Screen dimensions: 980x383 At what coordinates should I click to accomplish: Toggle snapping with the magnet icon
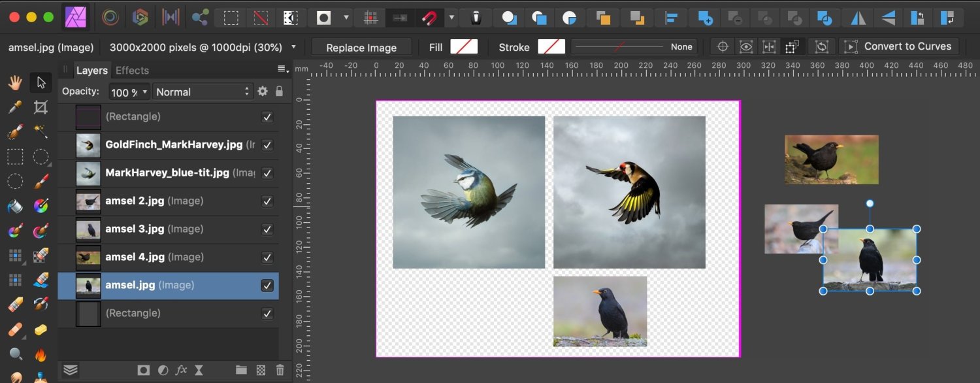[x=431, y=18]
